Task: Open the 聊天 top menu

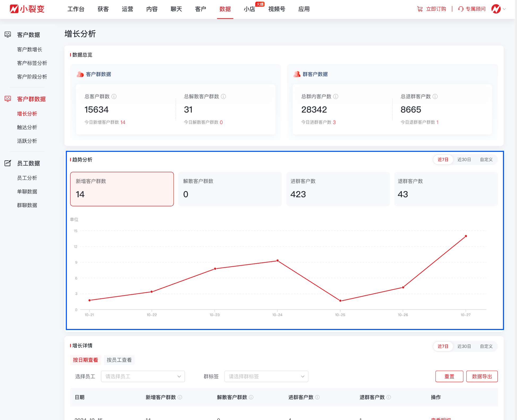Action: click(x=176, y=9)
